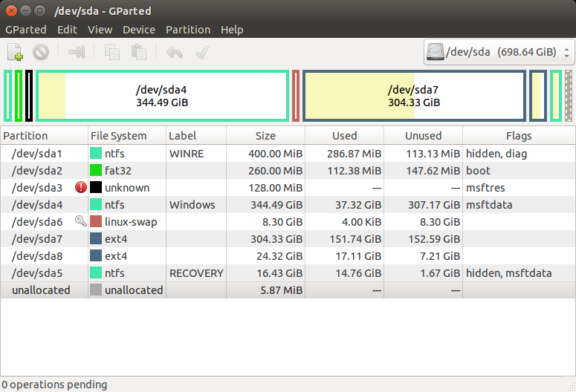Screen dimensions: 576x392
Task: Select the /dev/sda1 partition row
Action: 288,154
